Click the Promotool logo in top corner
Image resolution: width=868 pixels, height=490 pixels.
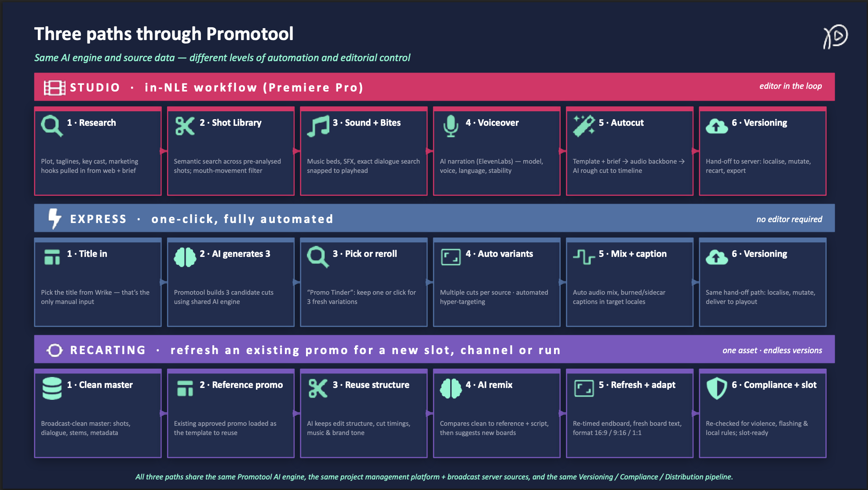click(x=835, y=37)
